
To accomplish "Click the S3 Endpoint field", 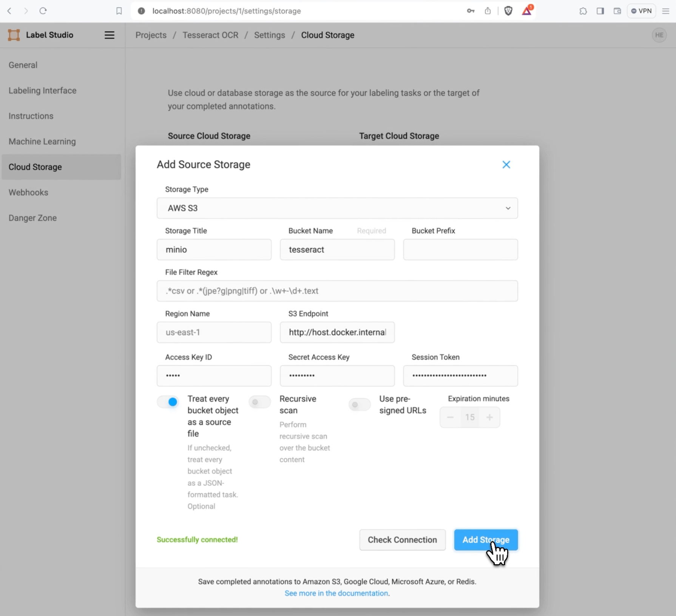I will [337, 332].
